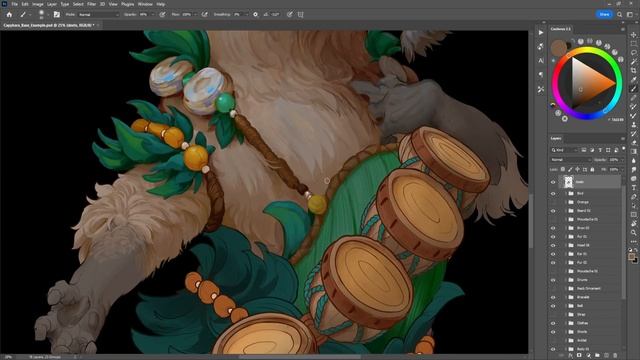Hide the Clothes layer group
This screenshot has width=640, height=360.
553,323
